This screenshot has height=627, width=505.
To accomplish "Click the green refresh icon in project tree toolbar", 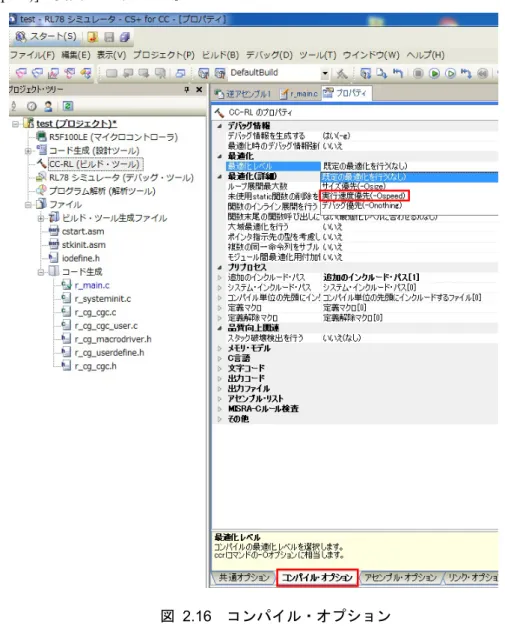I will (x=68, y=106).
